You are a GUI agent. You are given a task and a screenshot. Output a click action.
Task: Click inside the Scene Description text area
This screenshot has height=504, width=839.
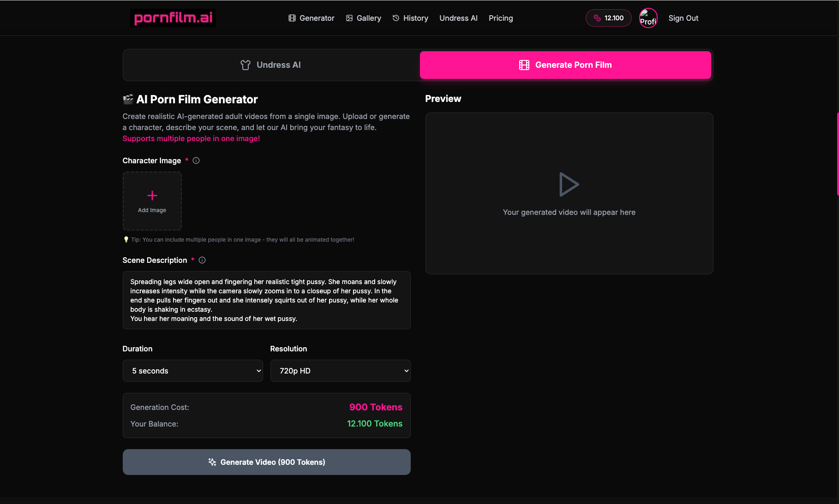[266, 300]
